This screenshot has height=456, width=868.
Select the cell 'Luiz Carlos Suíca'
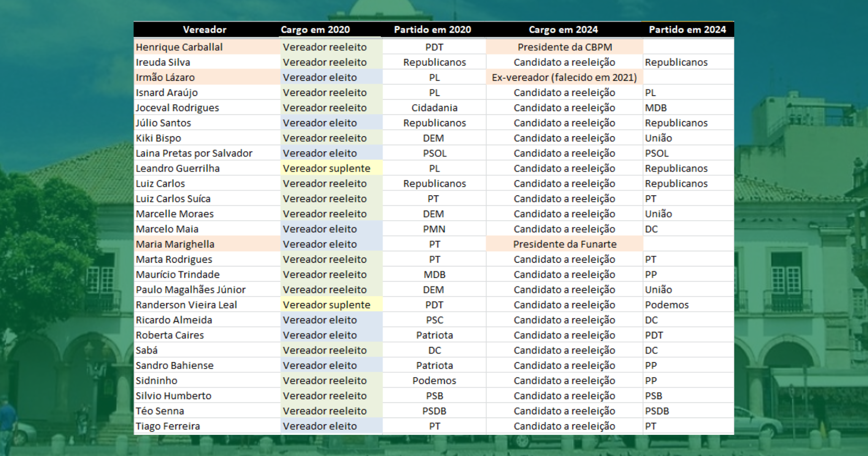[x=207, y=199]
